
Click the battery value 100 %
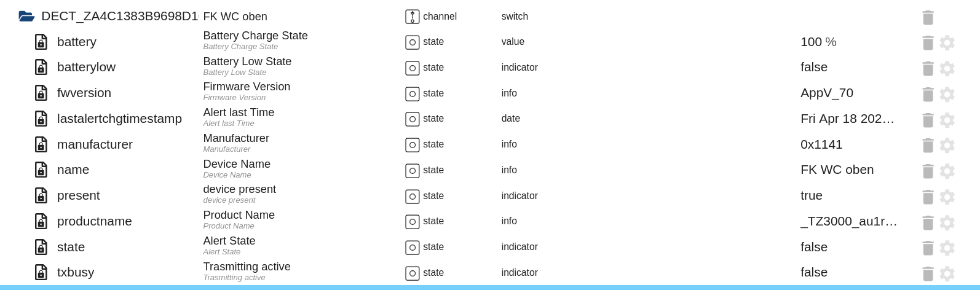[x=818, y=42]
